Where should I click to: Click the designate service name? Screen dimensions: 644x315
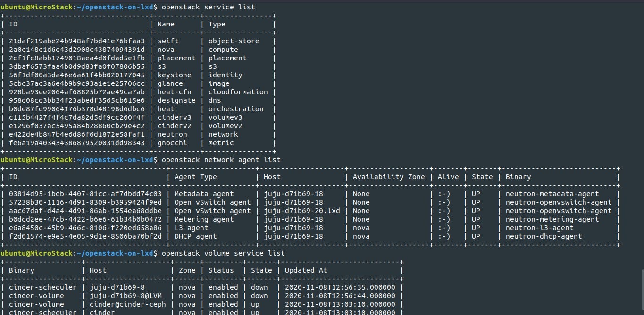pos(176,100)
